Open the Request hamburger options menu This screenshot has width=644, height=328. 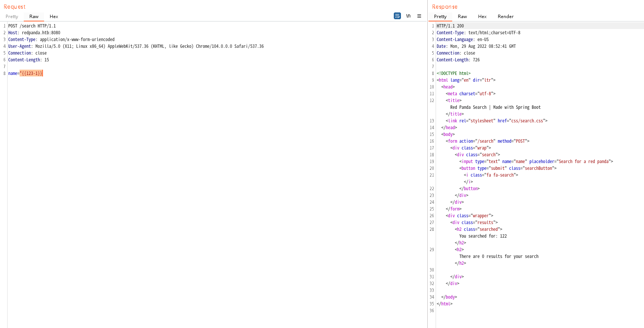(419, 16)
